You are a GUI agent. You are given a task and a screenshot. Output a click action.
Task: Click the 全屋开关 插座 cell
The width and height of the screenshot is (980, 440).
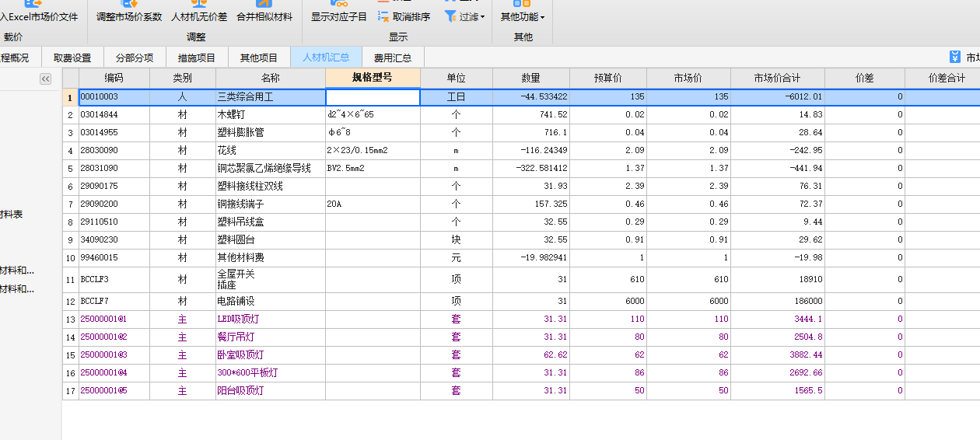(x=271, y=280)
